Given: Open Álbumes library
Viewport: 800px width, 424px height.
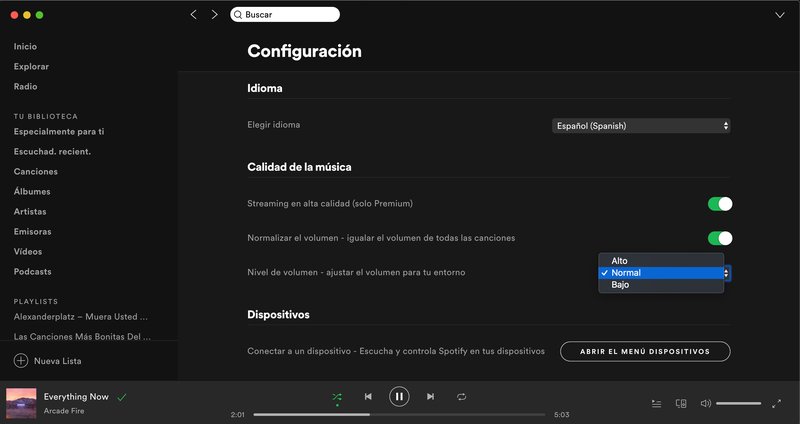Looking at the screenshot, I should (x=32, y=191).
